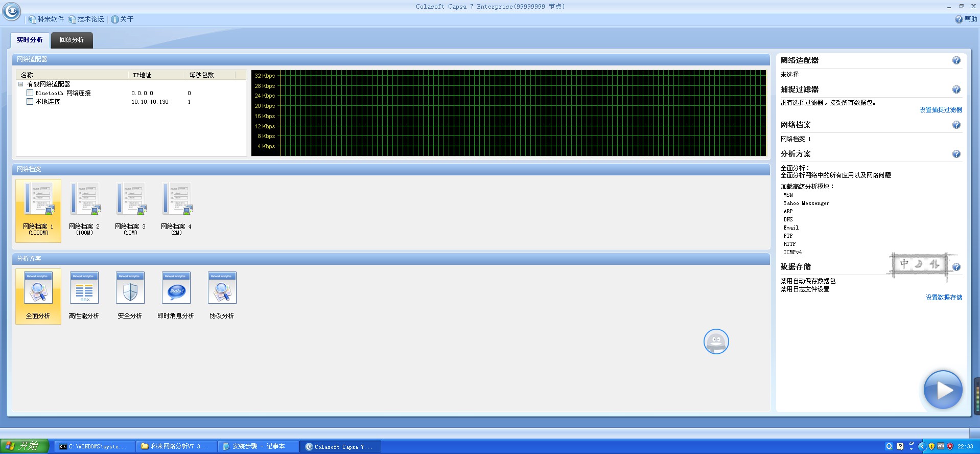Select the 全面分析 analysis scheme
Viewport: 980px width, 454px height.
38,296
